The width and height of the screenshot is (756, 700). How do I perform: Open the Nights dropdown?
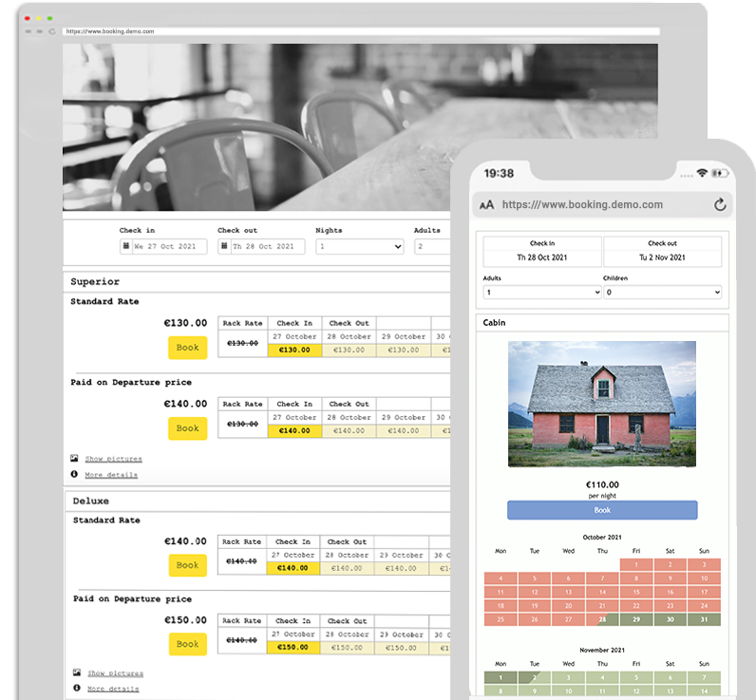pos(360,246)
